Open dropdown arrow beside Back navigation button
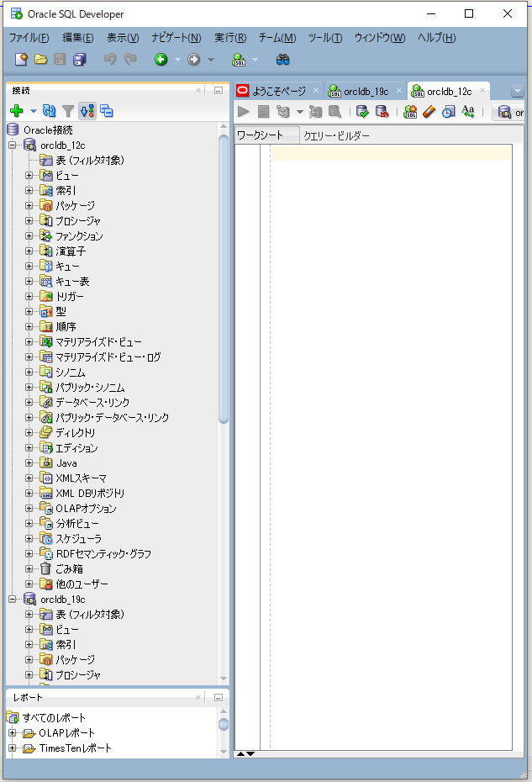This screenshot has width=532, height=782. click(177, 60)
